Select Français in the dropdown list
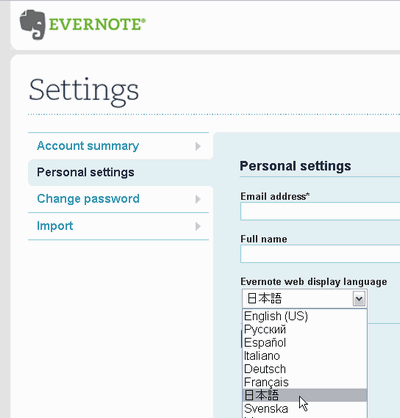Screen dimensions: 400x418 [305, 382]
